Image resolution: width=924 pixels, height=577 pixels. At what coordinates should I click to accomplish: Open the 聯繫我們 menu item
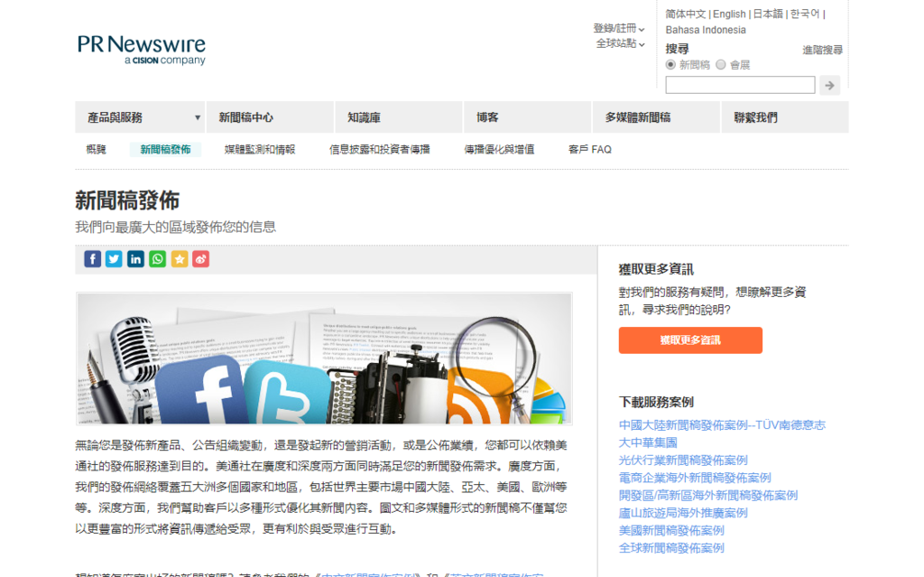coord(785,117)
